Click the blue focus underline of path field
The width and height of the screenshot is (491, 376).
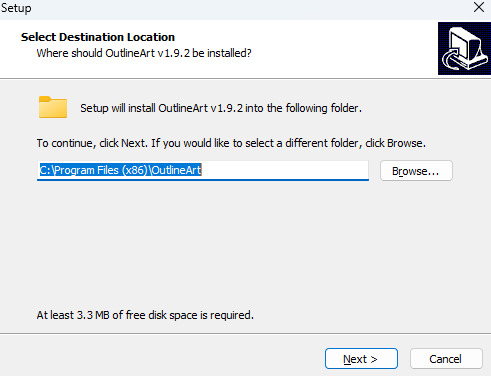tap(203, 180)
